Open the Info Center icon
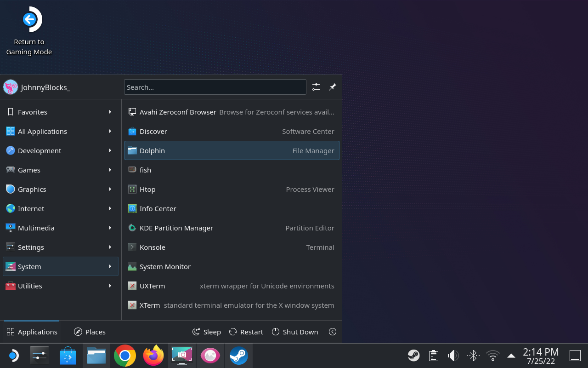This screenshot has width=588, height=368. pyautogui.click(x=132, y=208)
